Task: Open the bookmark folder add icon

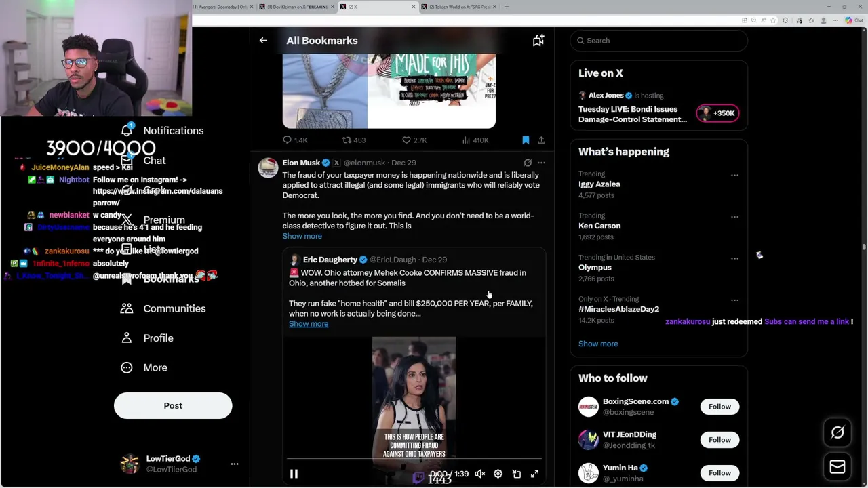Action: pos(538,41)
